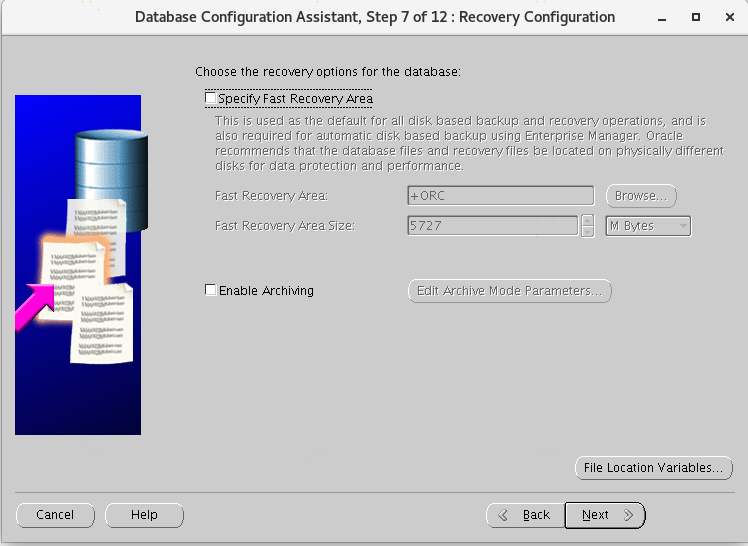Decrease recovery area size with down arrow
Image resolution: width=748 pixels, height=546 pixels.
point(588,232)
